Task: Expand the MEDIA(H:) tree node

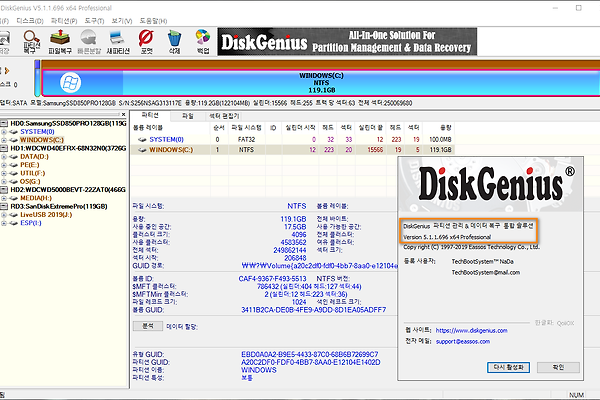Action: [x=4, y=198]
